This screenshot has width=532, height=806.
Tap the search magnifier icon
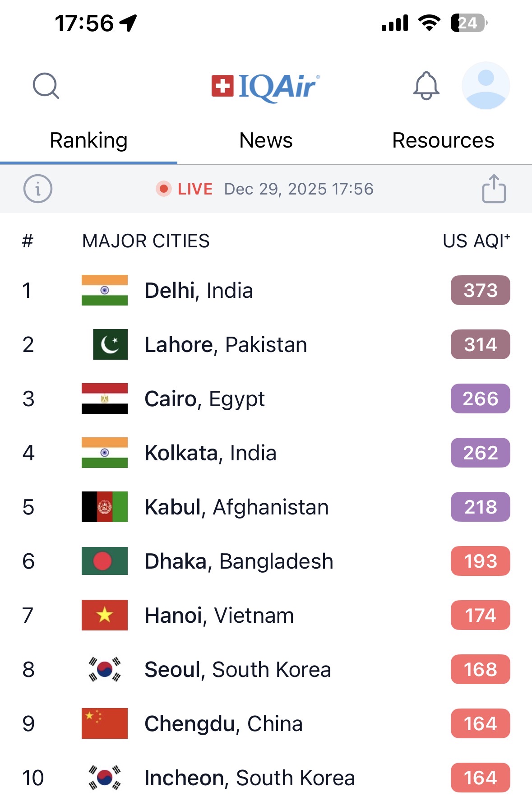click(x=46, y=86)
